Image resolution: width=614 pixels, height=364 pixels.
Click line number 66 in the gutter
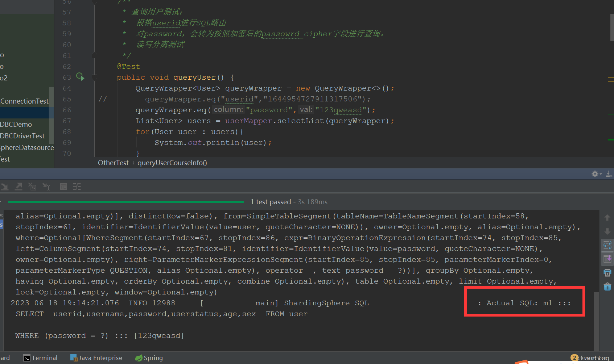coord(67,110)
